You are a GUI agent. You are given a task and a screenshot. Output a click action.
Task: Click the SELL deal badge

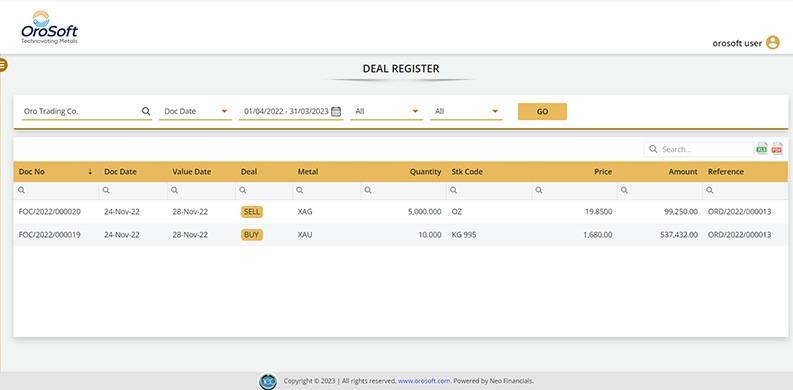pos(251,212)
